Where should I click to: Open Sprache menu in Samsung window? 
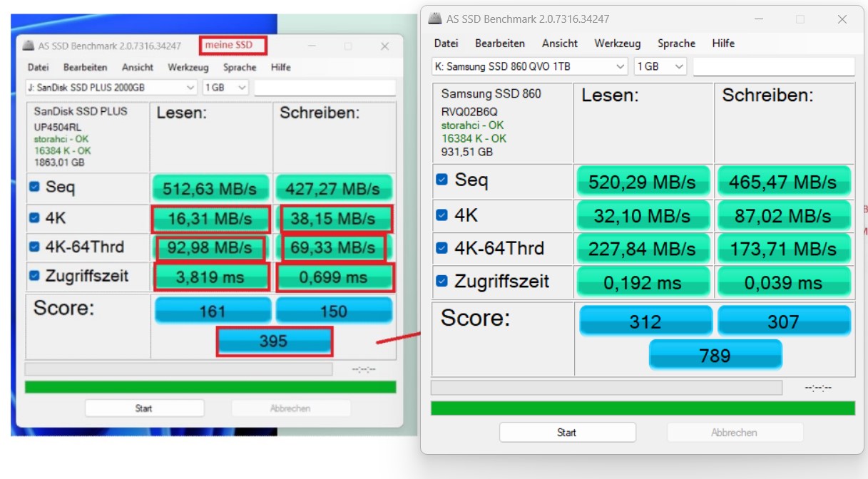pos(676,43)
